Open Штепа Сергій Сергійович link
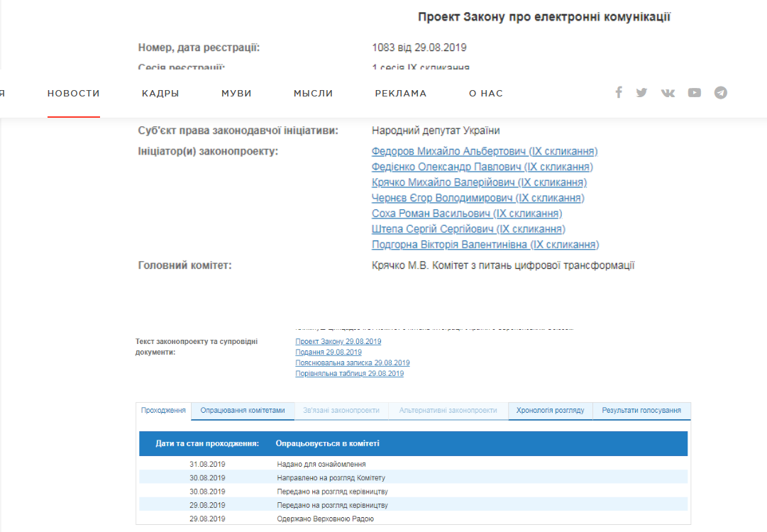 (x=468, y=229)
